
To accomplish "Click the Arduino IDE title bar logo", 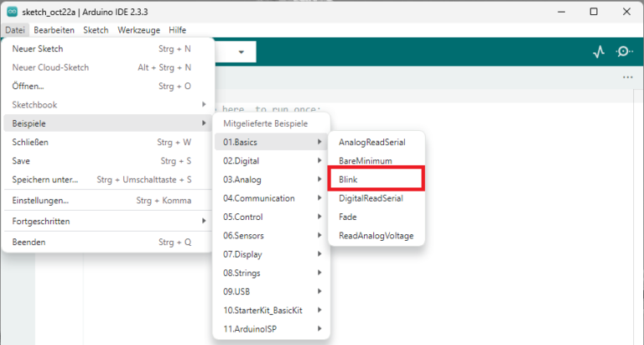I will 12,13.
